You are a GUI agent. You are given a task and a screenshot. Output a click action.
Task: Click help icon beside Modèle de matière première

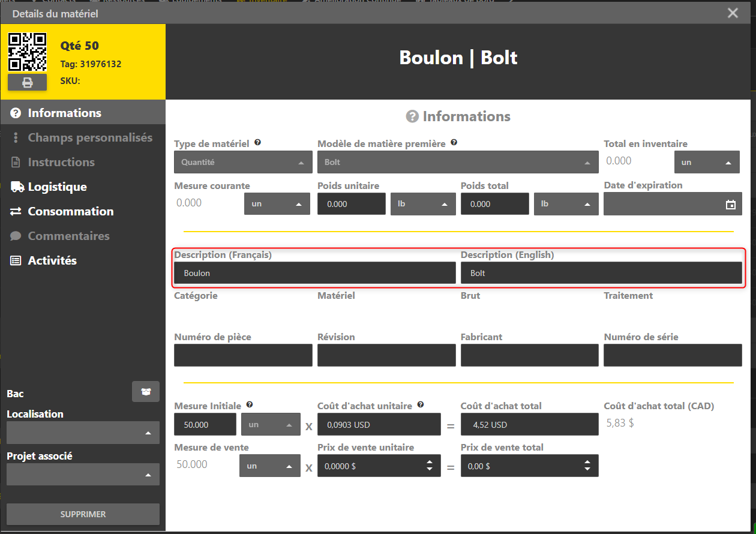coord(454,143)
